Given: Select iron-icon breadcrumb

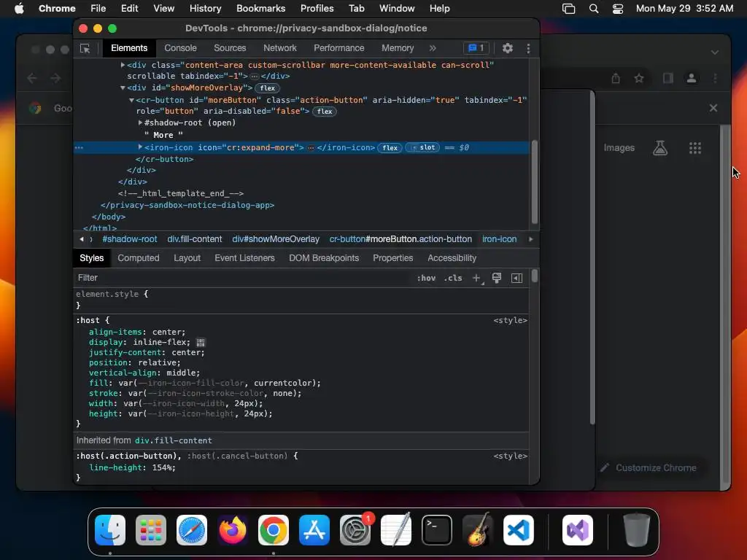Looking at the screenshot, I should [x=499, y=239].
